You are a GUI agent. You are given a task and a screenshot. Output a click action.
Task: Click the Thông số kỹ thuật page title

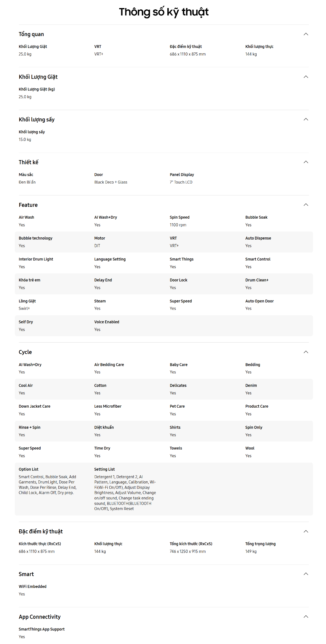click(x=163, y=12)
